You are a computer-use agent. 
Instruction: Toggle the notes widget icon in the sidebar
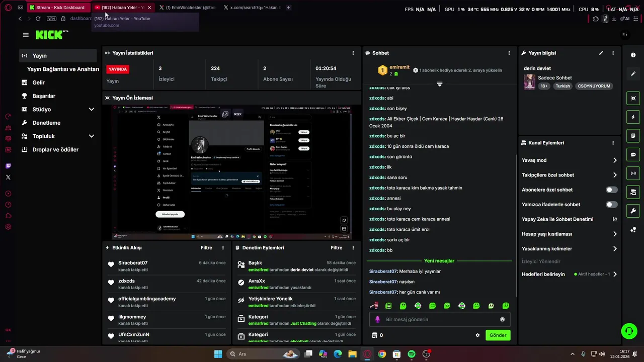(x=633, y=136)
